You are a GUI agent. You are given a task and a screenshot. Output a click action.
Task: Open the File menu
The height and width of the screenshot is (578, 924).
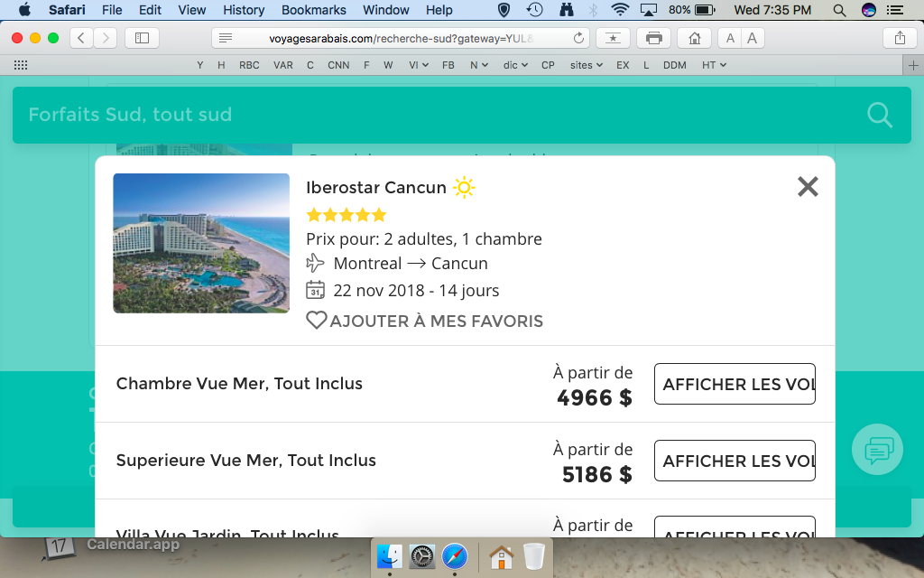click(x=111, y=10)
